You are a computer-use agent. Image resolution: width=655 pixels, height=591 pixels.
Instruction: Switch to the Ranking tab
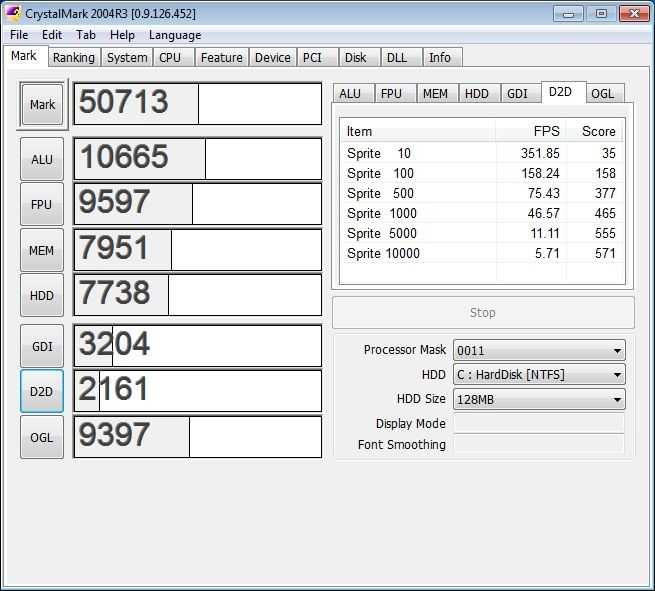coord(74,58)
